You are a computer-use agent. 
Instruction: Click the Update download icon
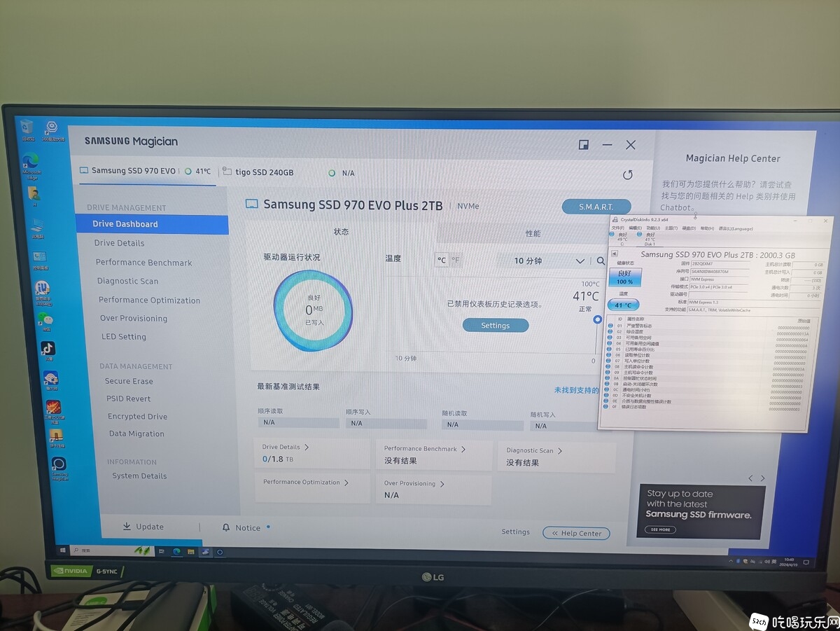click(x=127, y=527)
